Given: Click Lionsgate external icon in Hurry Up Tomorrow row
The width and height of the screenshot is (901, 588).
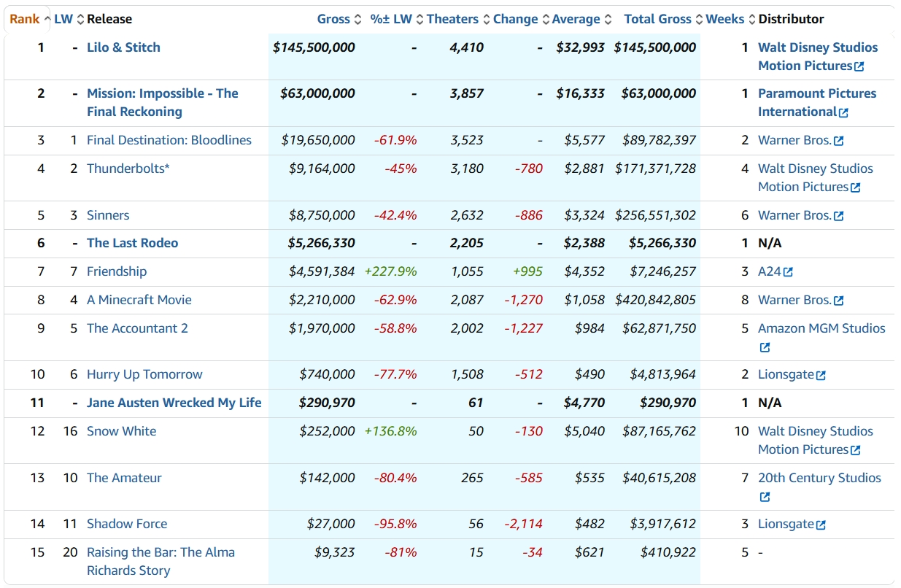Looking at the screenshot, I should [x=821, y=375].
